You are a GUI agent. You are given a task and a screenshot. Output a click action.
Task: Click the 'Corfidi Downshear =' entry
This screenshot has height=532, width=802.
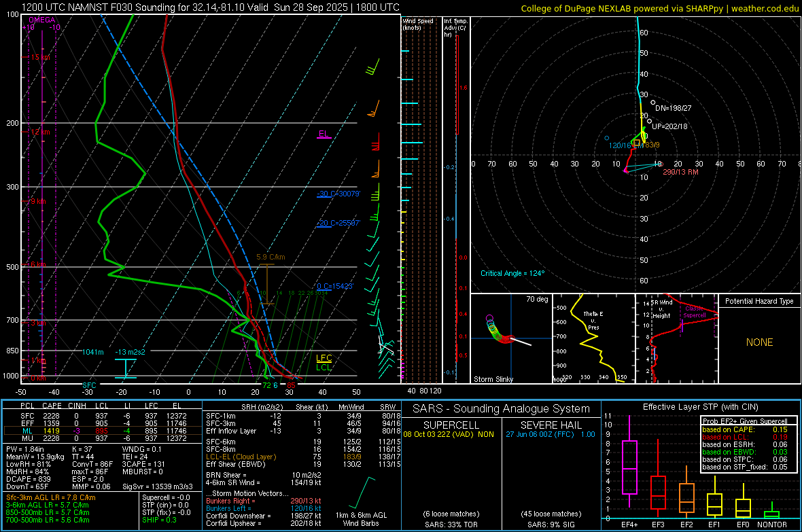264,516
